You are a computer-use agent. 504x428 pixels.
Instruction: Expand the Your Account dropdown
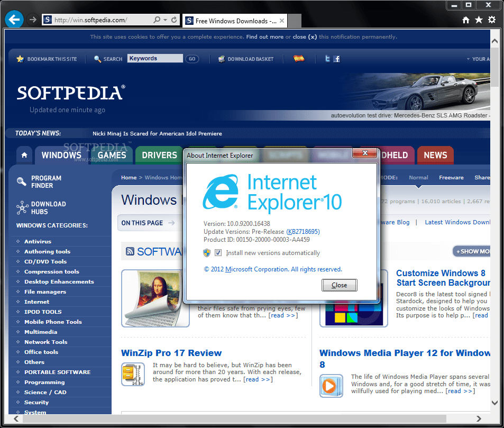tap(478, 59)
